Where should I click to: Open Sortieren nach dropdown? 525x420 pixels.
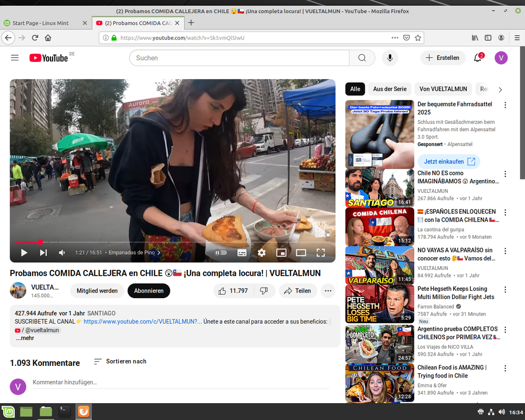[120, 361]
